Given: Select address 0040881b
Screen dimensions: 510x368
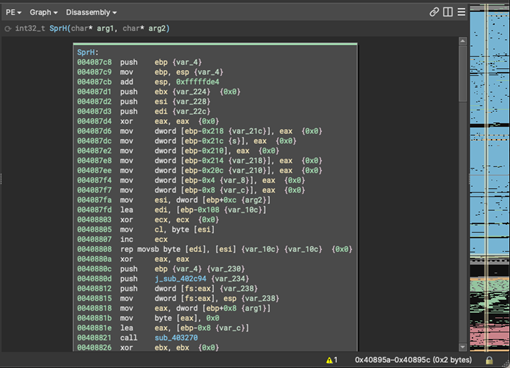Looking at the screenshot, I should point(94,318).
